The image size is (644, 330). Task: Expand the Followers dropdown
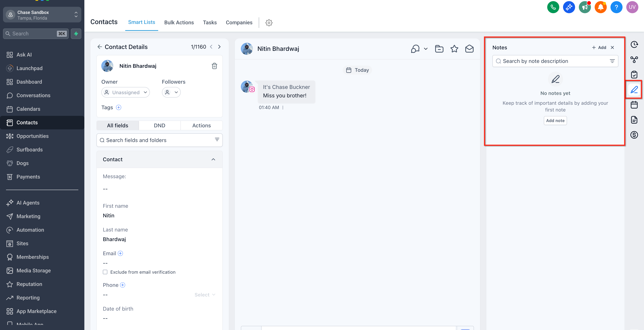(x=171, y=92)
